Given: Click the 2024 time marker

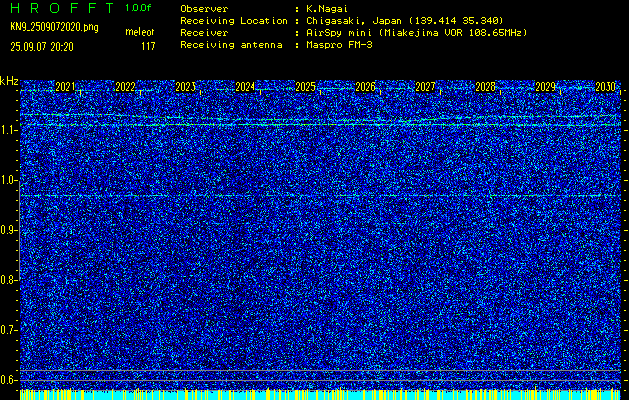Looking at the screenshot, I should point(245,86).
